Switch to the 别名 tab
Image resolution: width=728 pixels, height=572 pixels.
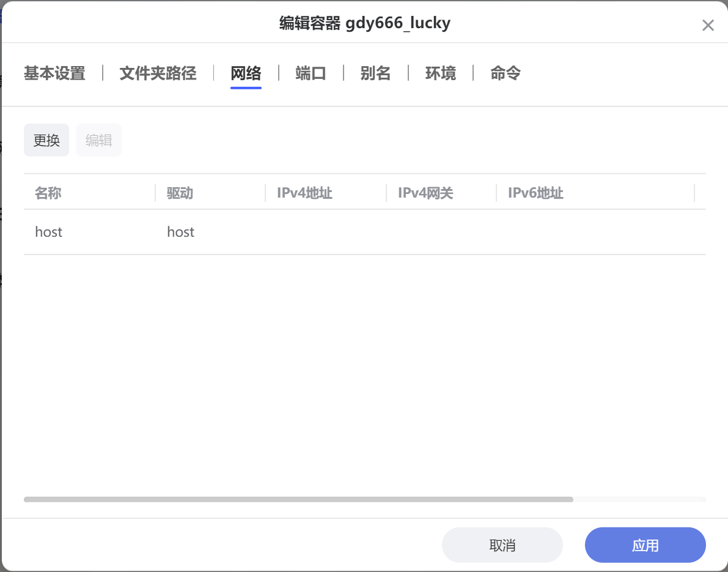point(375,73)
